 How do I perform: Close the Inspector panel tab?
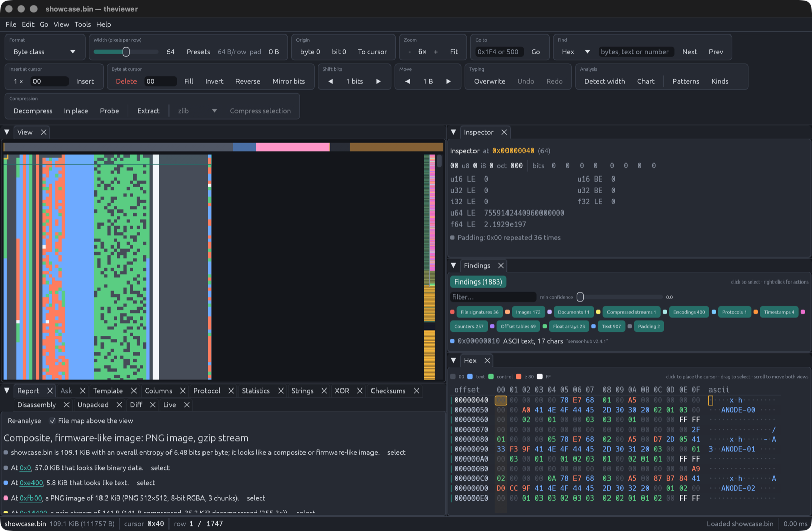504,132
